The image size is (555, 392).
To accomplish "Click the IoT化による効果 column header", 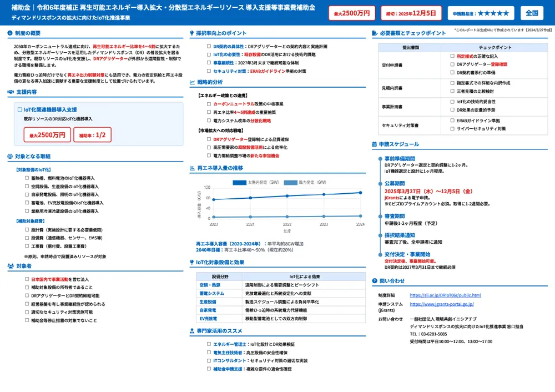I will pos(304,277).
